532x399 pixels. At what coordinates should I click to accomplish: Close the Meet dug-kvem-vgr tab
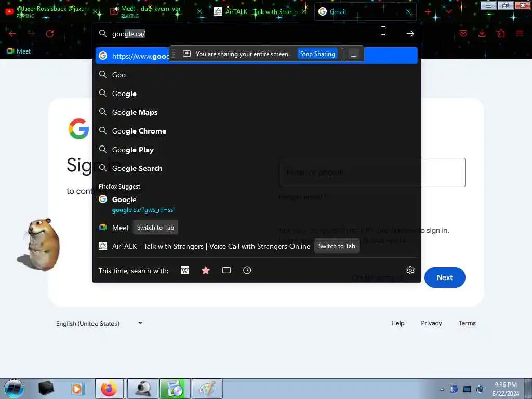click(x=200, y=12)
